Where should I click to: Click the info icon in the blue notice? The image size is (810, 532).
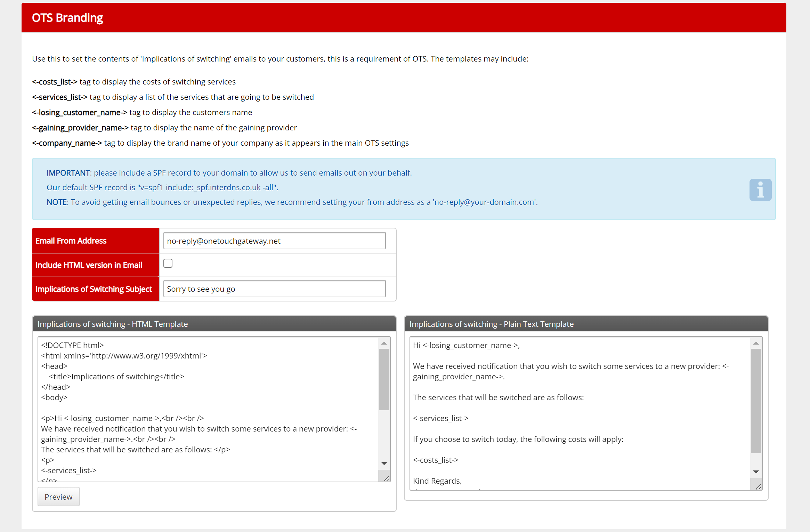(x=760, y=190)
